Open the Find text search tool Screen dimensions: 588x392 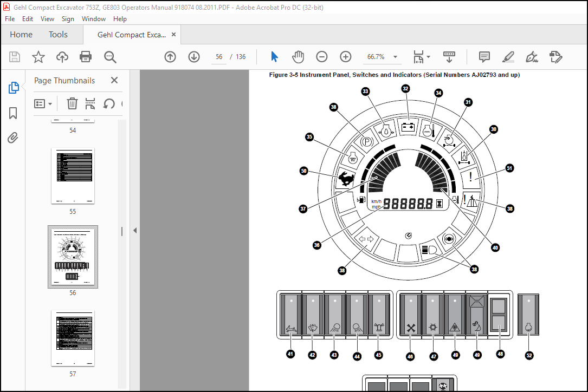pos(110,57)
